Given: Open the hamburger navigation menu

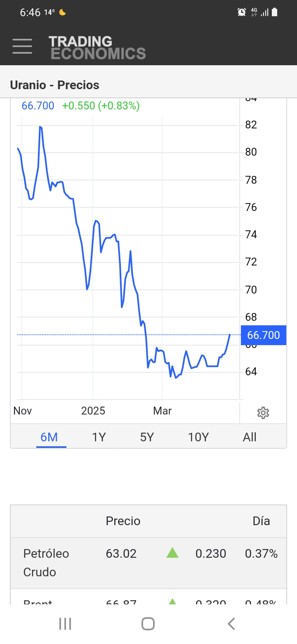Looking at the screenshot, I should (x=22, y=46).
